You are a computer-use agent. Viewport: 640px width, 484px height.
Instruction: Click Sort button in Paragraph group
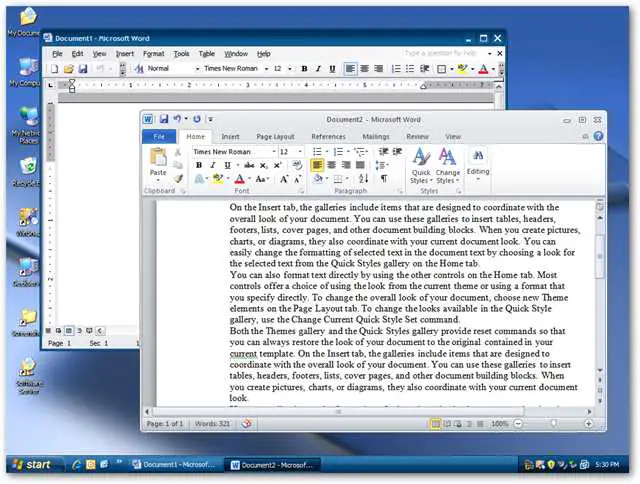tap(364, 179)
